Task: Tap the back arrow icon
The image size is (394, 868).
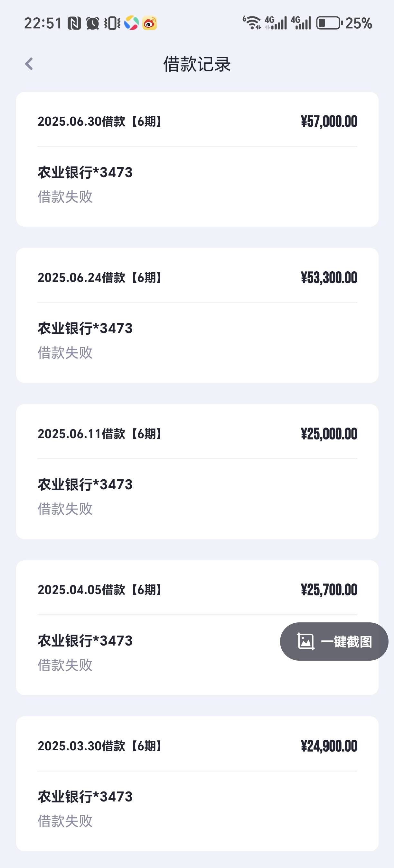Action: (29, 64)
